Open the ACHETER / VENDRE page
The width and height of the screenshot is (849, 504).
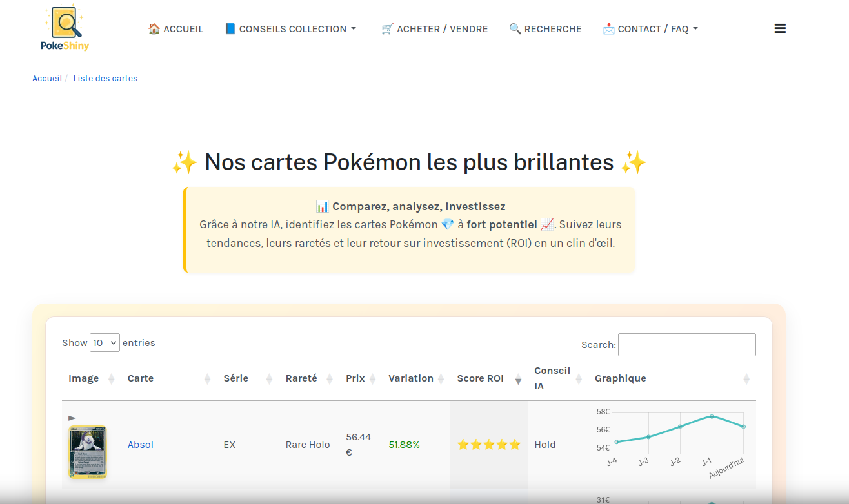(x=435, y=29)
